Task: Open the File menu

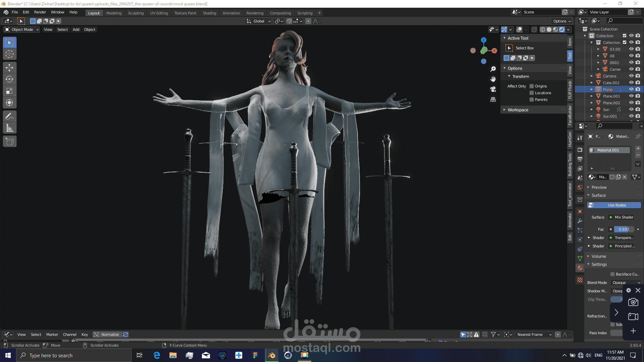Action: (15, 12)
